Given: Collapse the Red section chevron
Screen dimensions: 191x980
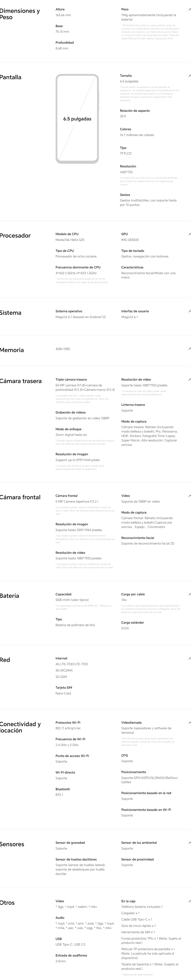Looking at the screenshot, I should tap(189, 658).
